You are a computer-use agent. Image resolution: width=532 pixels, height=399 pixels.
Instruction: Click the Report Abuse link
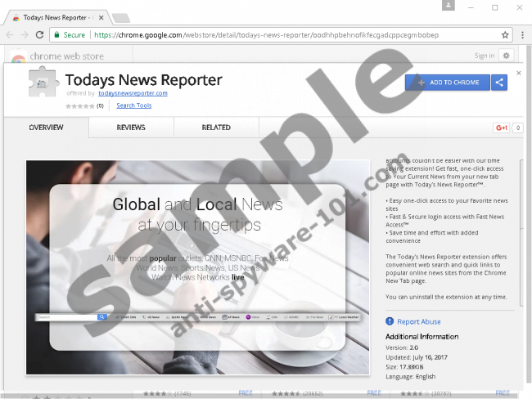[418, 322]
